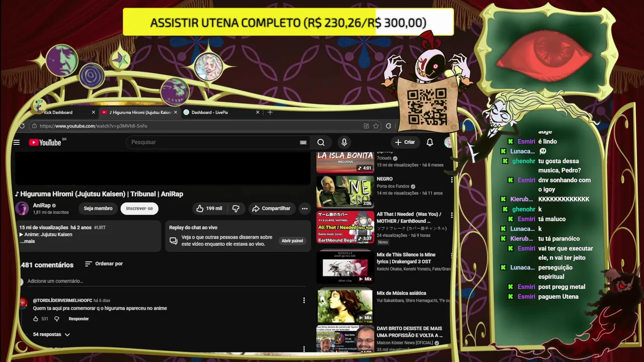Open YouTube notifications bell
Viewport: 644px width, 362px height.
point(430,142)
